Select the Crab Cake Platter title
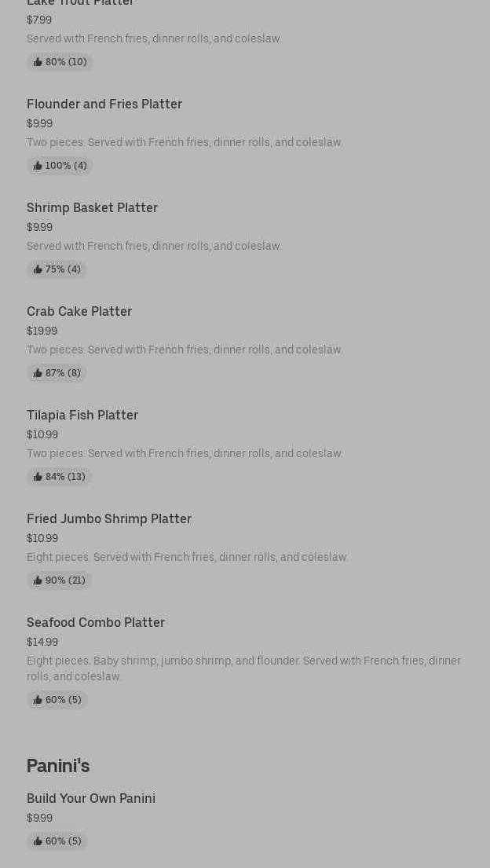The width and height of the screenshot is (490, 868). pos(79,311)
